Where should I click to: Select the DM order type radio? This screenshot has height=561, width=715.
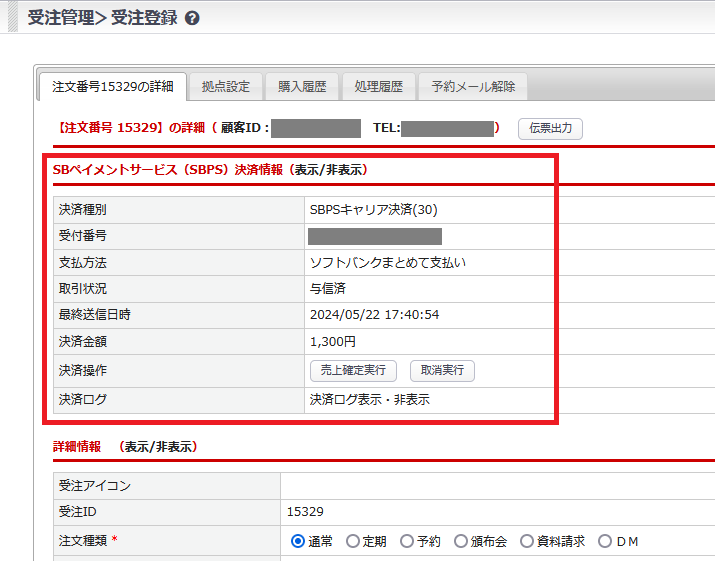(605, 541)
